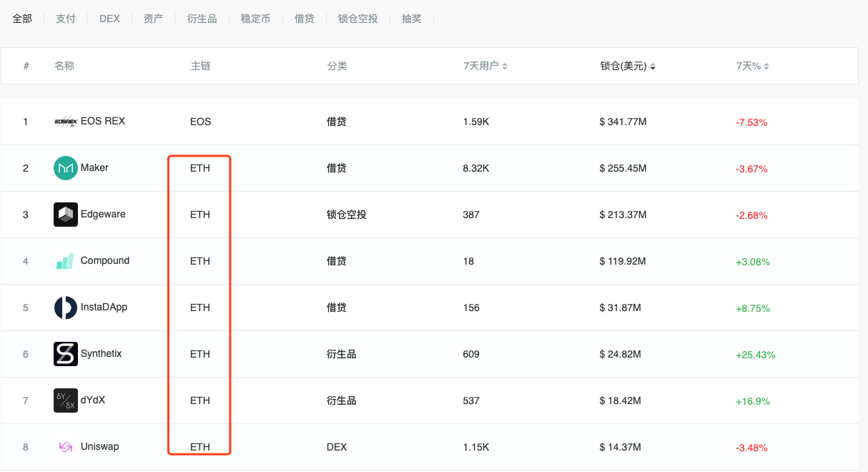Click the ETH chain cell in Maker row
The width and height of the screenshot is (868, 472).
[200, 168]
